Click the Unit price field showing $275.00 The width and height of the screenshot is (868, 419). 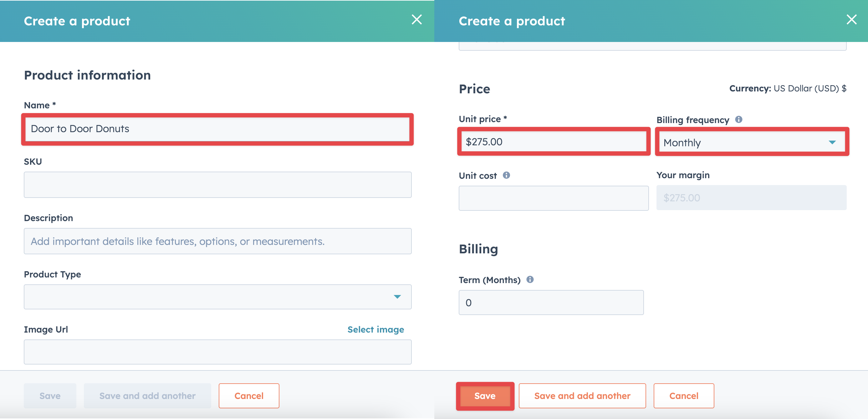(553, 142)
